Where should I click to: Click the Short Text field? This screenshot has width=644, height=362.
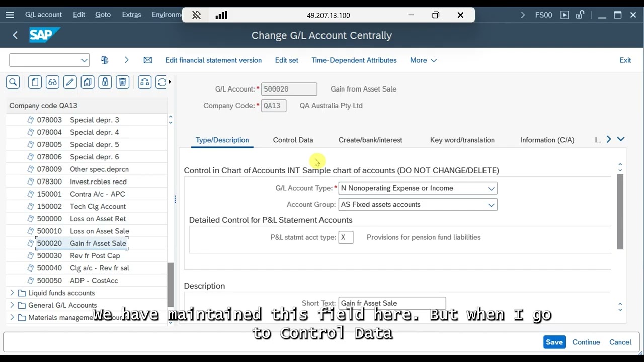point(392,303)
